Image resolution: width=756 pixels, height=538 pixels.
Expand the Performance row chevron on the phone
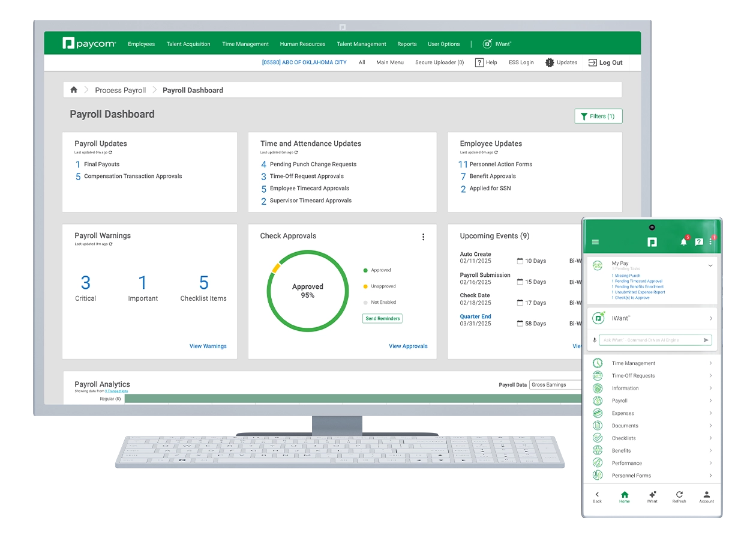(x=710, y=463)
